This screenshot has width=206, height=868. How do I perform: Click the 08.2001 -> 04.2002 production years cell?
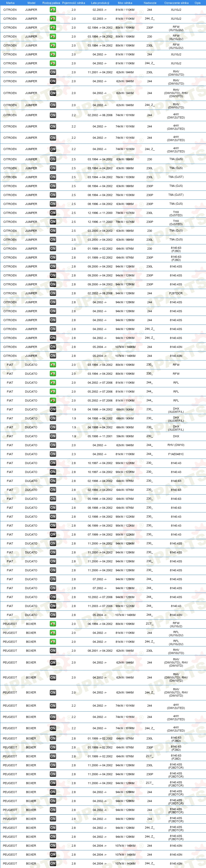[x=100, y=651]
